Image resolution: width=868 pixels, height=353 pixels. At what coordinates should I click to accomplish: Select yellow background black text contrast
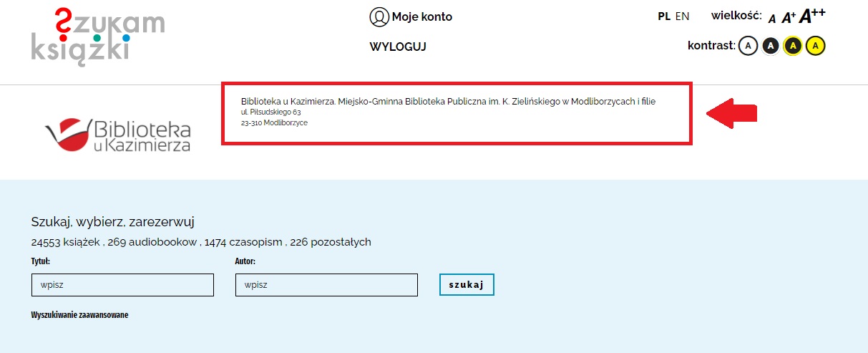(815, 46)
